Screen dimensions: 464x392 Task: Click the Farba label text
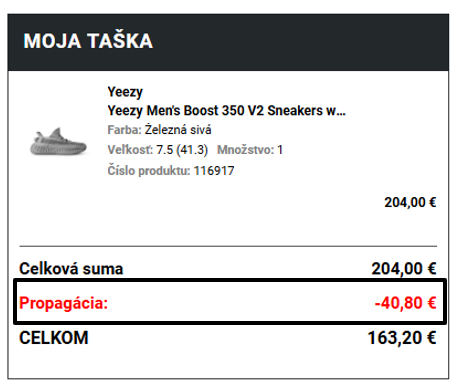125,130
